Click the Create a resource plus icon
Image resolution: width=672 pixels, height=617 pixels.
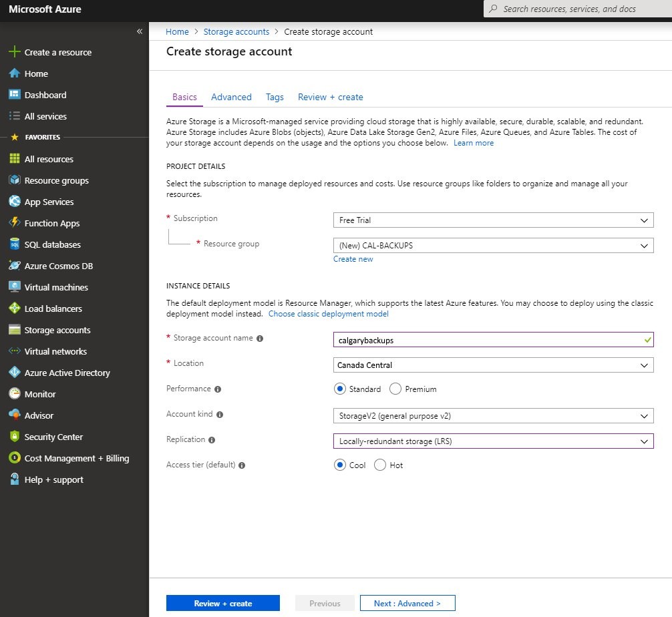[14, 52]
